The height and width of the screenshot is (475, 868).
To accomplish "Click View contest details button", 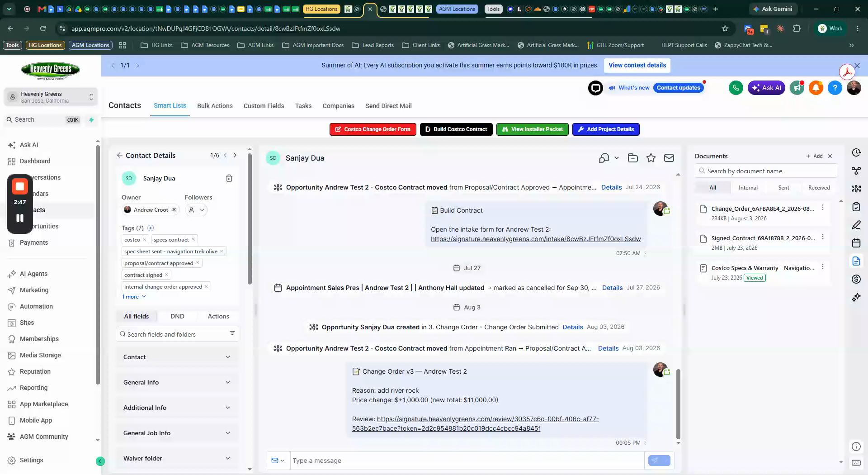I will [x=637, y=65].
